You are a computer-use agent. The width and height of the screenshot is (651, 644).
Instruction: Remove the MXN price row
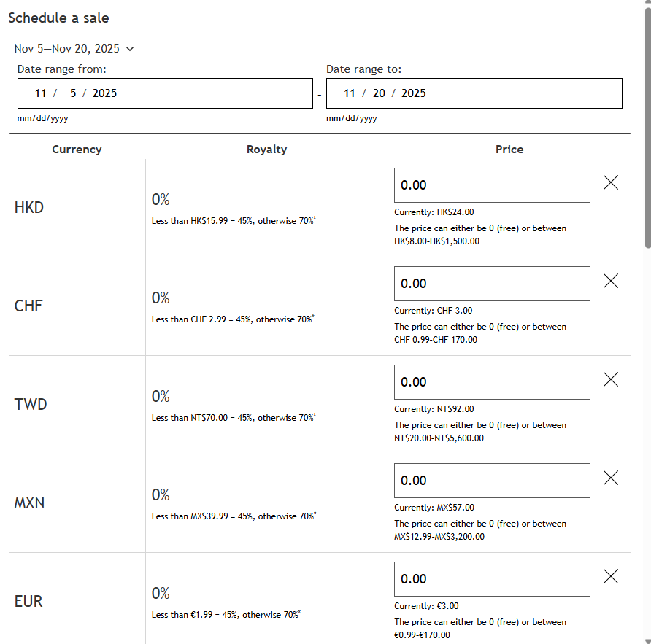pos(611,478)
